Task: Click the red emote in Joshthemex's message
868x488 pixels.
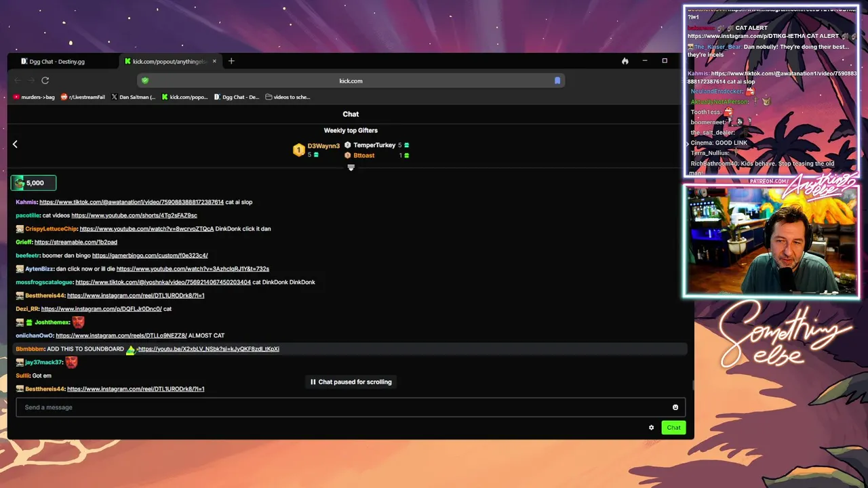Action: point(79,322)
